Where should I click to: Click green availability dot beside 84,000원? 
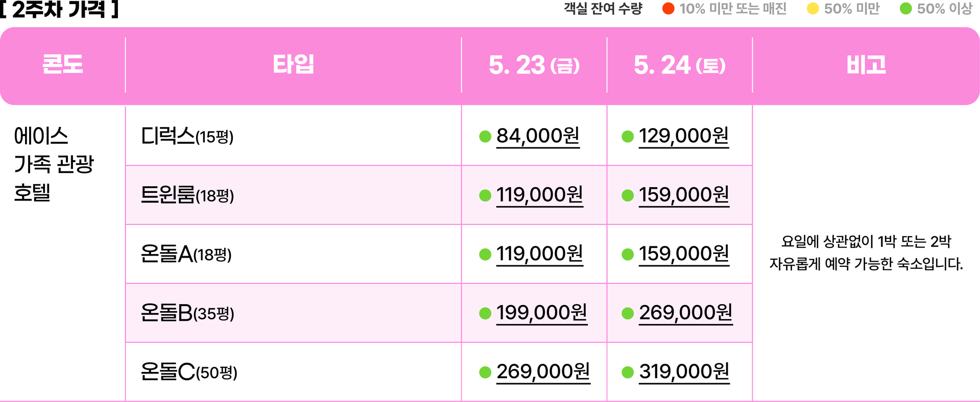[485, 137]
